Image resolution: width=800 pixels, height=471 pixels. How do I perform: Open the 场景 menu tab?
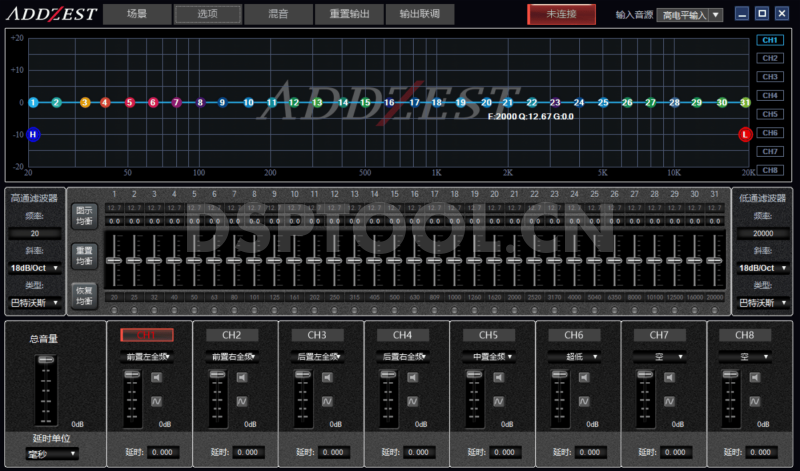[136, 14]
